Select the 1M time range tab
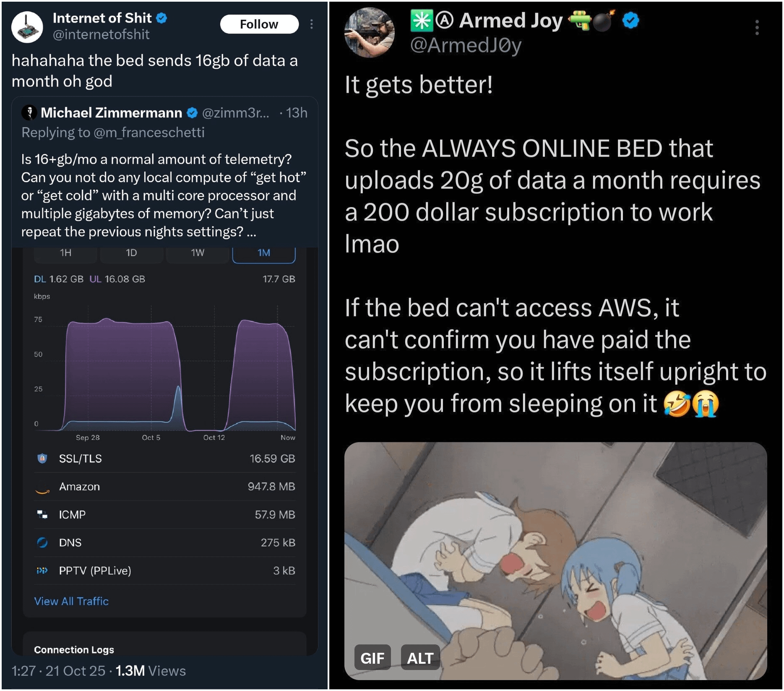Image resolution: width=784 pixels, height=691 pixels. tap(264, 253)
